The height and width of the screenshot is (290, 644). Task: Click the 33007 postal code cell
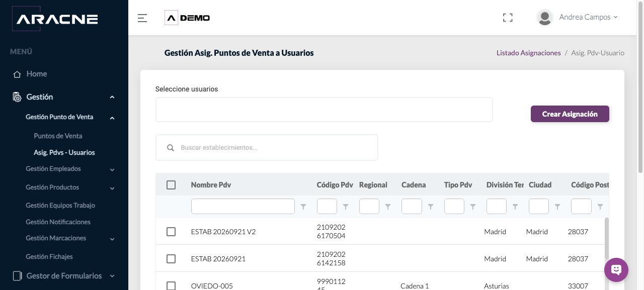click(578, 286)
